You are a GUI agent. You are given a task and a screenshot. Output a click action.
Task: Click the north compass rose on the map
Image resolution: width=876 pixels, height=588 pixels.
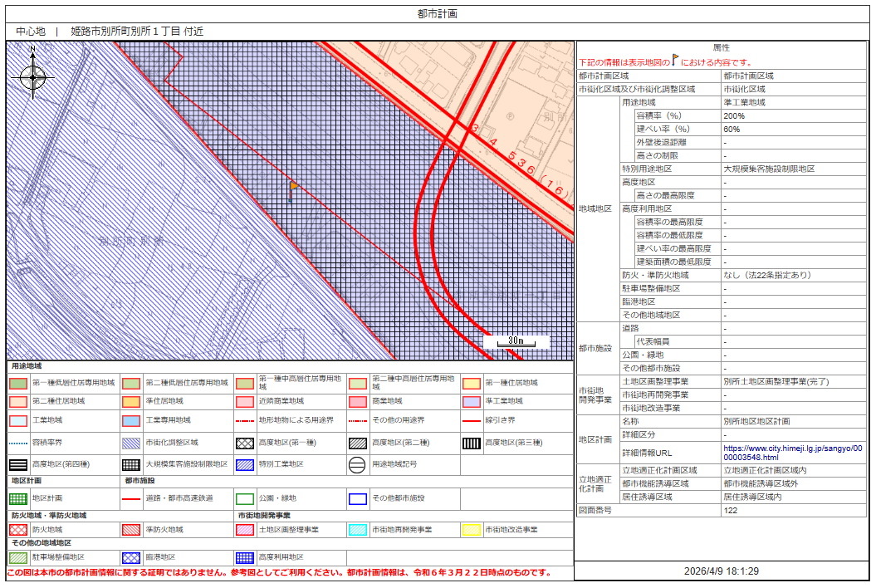point(32,77)
